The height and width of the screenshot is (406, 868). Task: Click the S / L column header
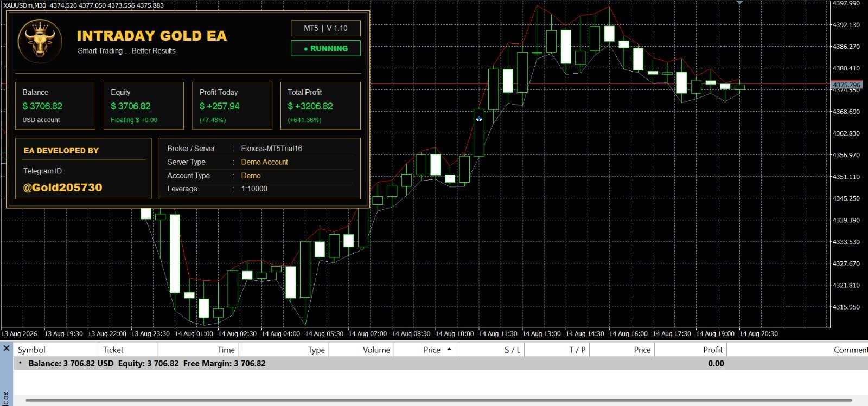(492, 350)
